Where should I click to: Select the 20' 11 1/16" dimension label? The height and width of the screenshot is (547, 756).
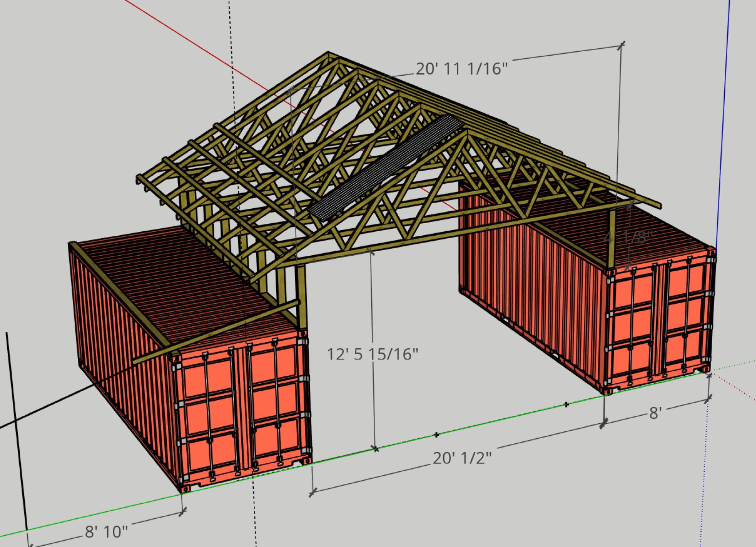click(x=461, y=68)
